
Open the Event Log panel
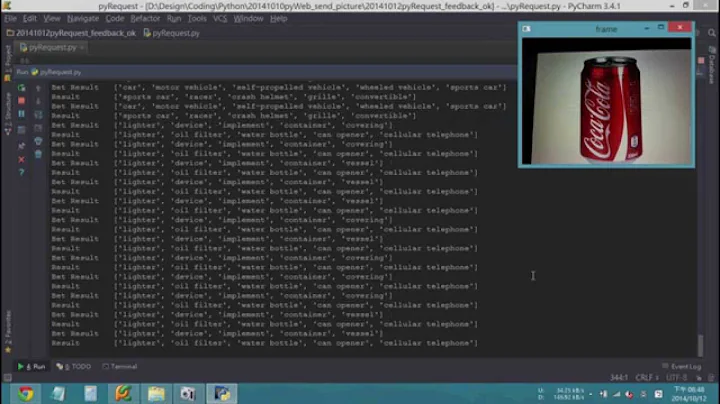coord(682,366)
